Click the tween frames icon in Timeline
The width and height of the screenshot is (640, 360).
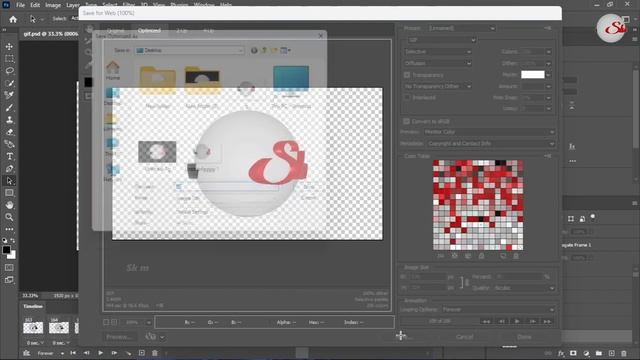[128, 353]
